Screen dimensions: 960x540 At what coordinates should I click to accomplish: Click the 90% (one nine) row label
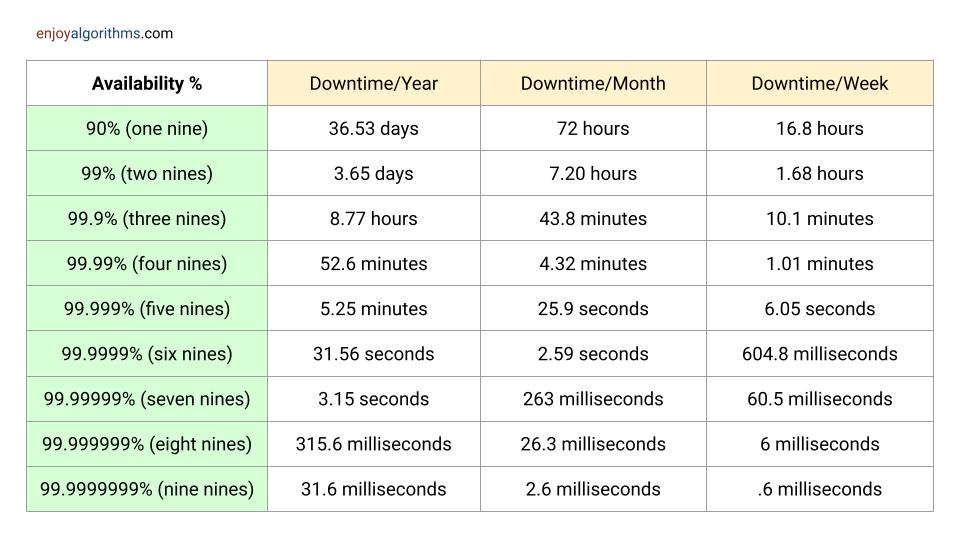147,128
